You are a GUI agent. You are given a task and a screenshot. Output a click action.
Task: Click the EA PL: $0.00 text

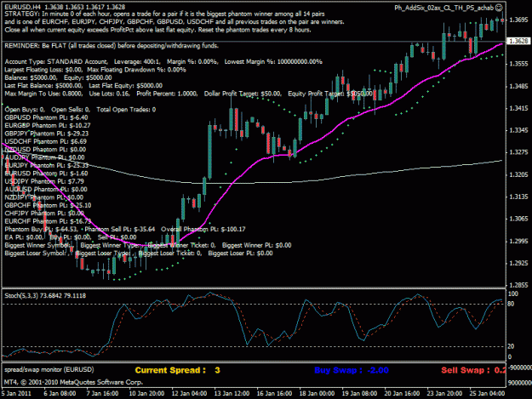tap(24, 237)
